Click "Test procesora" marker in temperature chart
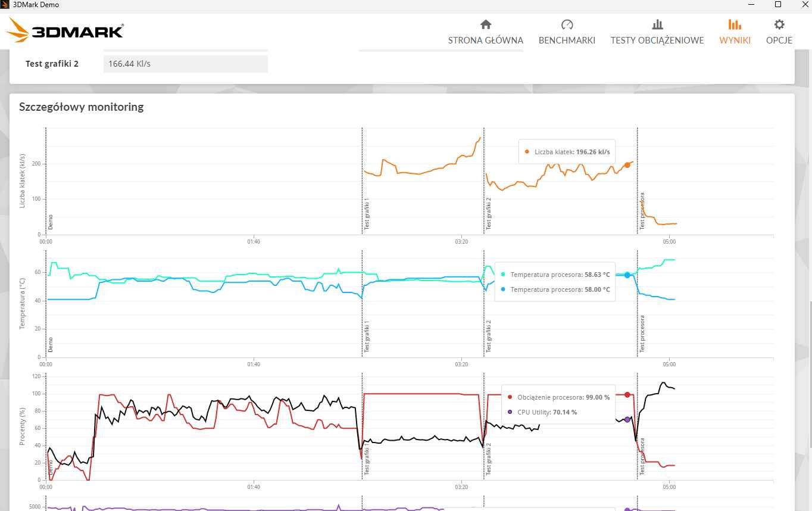 642,334
